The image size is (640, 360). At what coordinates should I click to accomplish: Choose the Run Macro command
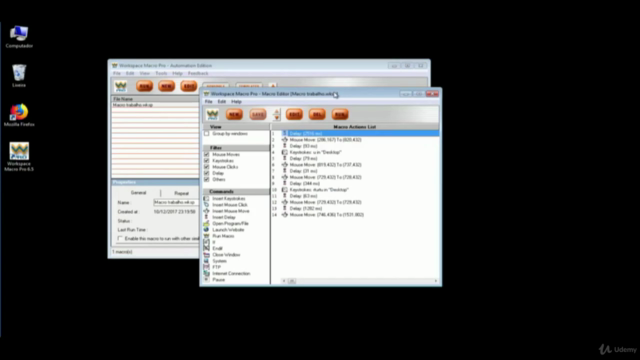point(223,236)
